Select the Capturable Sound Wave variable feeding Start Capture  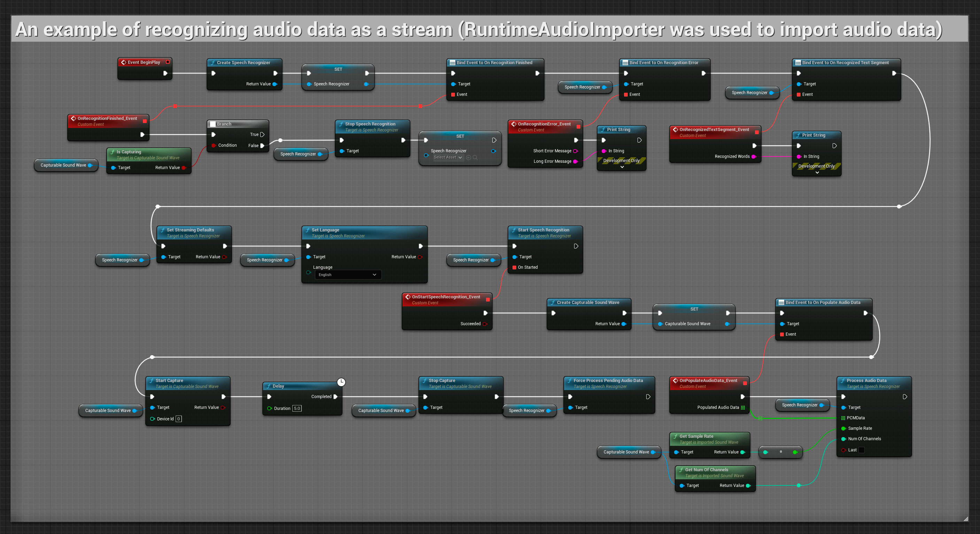[x=111, y=410]
